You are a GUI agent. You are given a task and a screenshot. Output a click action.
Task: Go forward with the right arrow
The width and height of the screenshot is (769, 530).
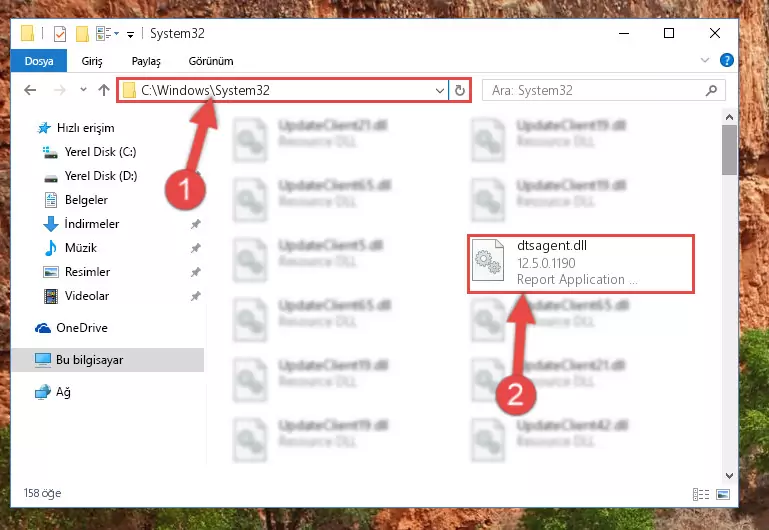59,90
